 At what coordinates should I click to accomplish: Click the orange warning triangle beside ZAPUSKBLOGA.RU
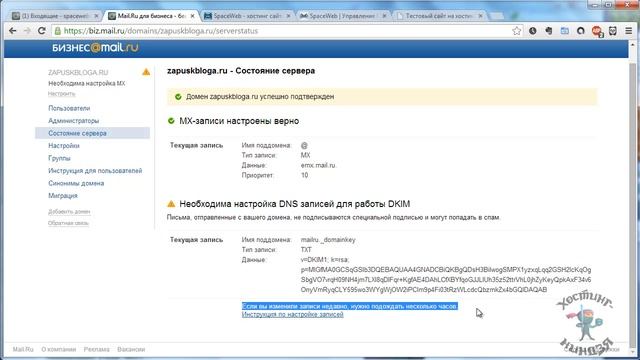146,72
